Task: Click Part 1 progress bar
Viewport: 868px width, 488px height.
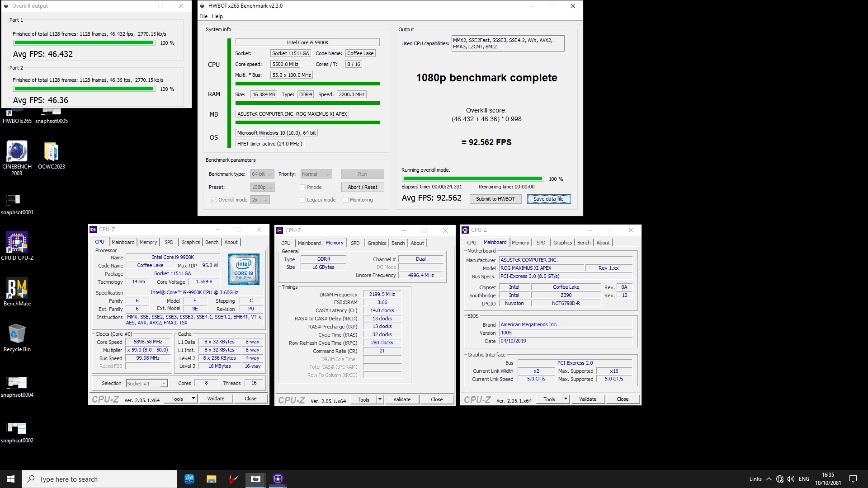Action: tap(84, 43)
